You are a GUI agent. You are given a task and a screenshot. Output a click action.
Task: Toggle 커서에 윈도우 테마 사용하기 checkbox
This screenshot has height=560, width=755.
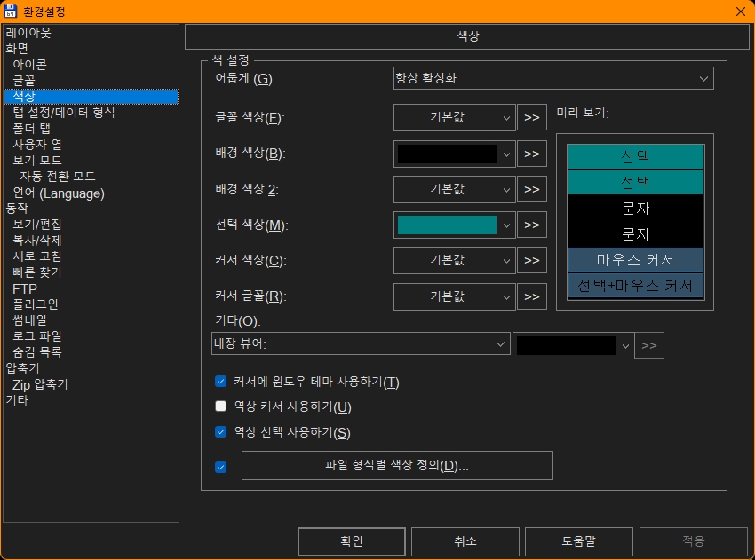(x=220, y=382)
